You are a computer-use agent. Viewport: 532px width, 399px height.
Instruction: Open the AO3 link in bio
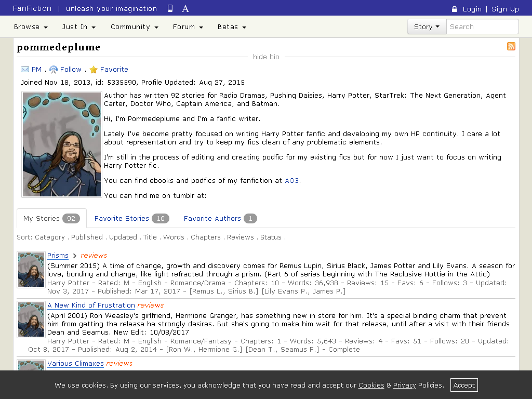click(292, 180)
